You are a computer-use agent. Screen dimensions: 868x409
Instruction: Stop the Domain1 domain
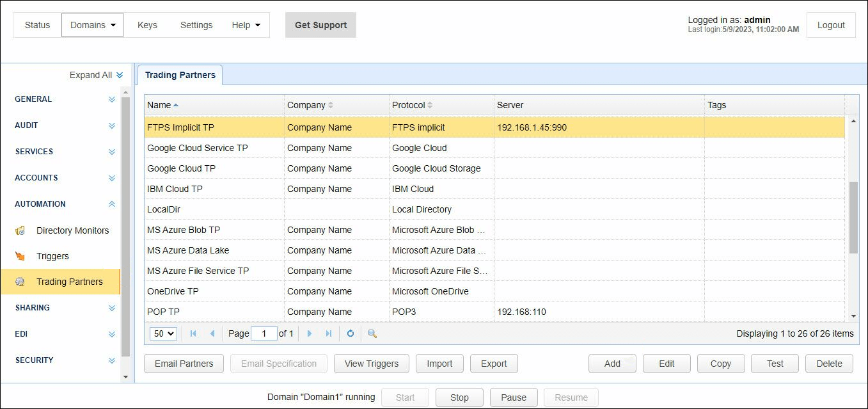tap(459, 397)
